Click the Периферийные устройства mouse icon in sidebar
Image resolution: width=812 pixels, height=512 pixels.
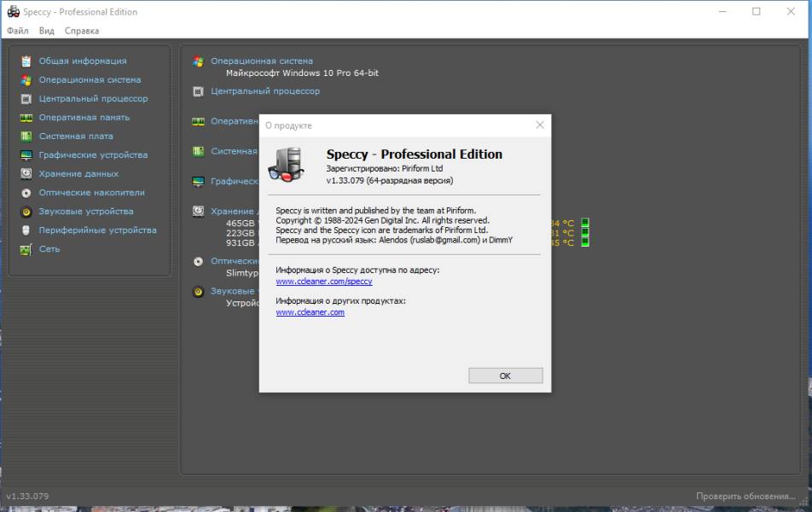pyautogui.click(x=26, y=230)
